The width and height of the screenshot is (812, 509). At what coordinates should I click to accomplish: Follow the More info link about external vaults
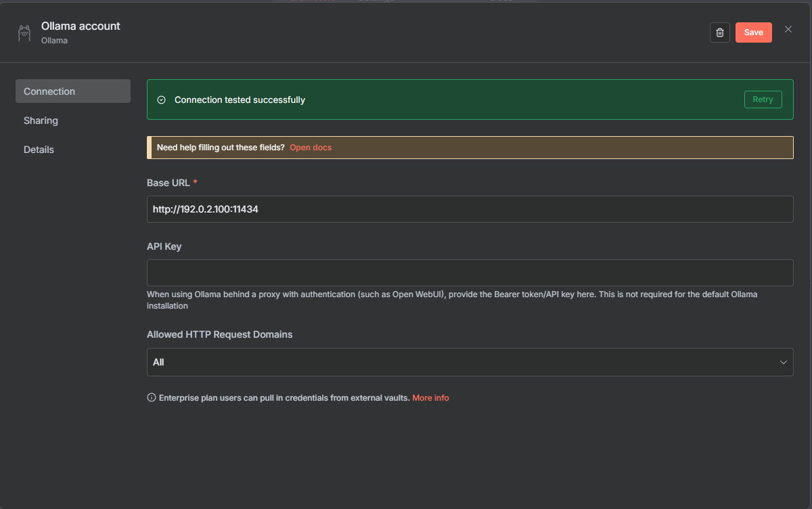pyautogui.click(x=430, y=398)
